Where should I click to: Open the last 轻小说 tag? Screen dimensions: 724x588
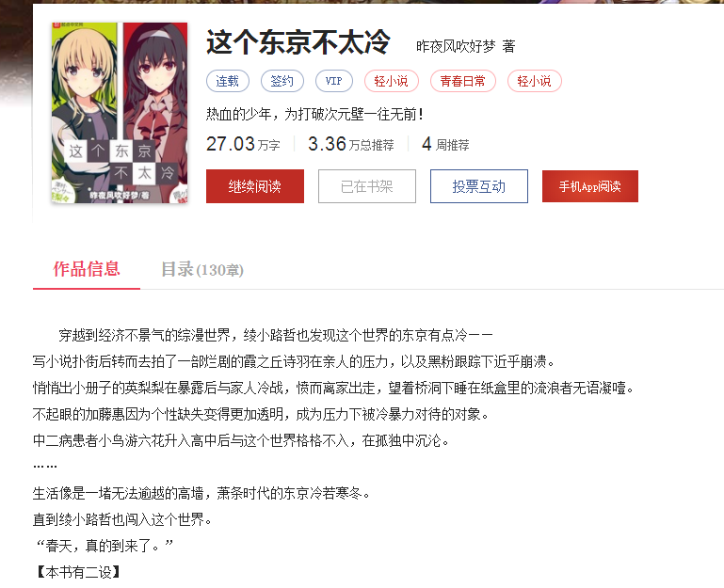[534, 81]
